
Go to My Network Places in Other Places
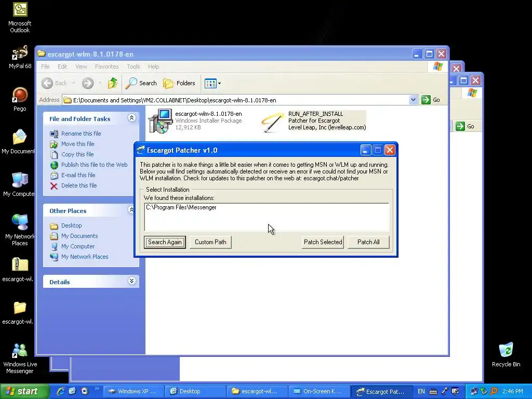point(85,257)
